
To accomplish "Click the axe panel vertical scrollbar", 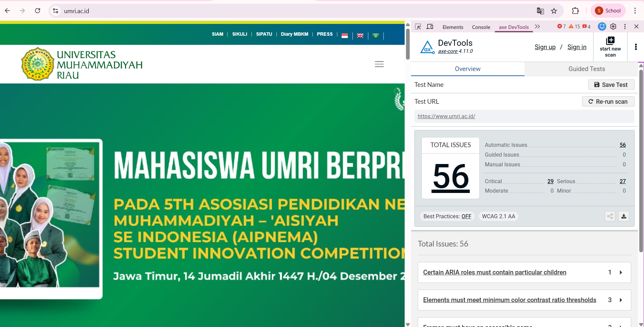I will 641,161.
